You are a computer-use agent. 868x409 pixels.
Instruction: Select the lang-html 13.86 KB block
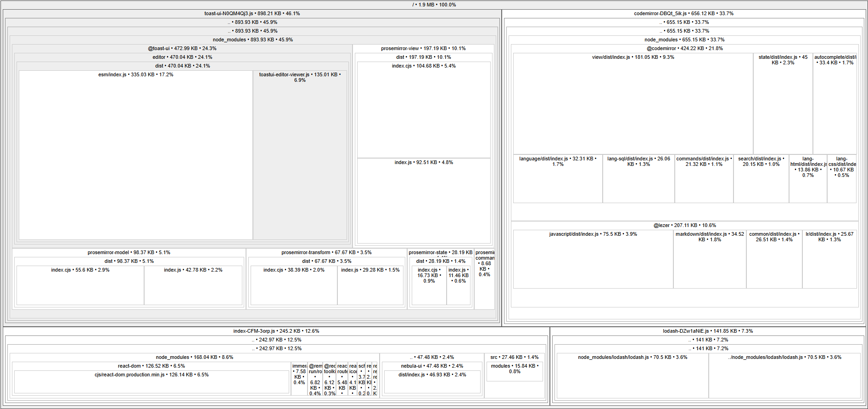pyautogui.click(x=808, y=179)
